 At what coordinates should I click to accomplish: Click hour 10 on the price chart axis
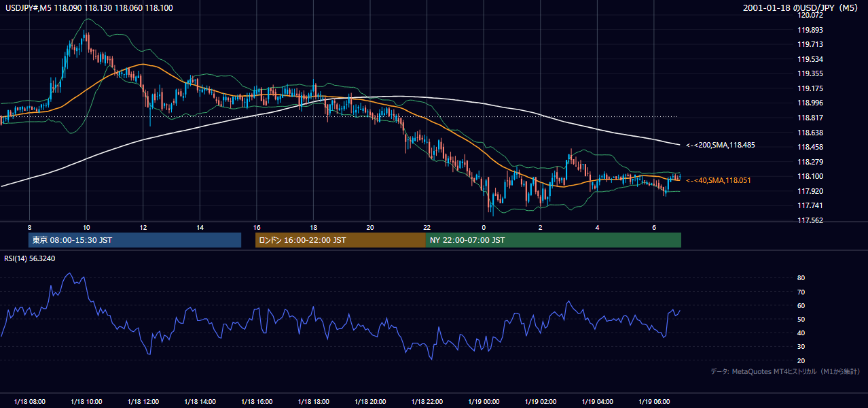86,227
